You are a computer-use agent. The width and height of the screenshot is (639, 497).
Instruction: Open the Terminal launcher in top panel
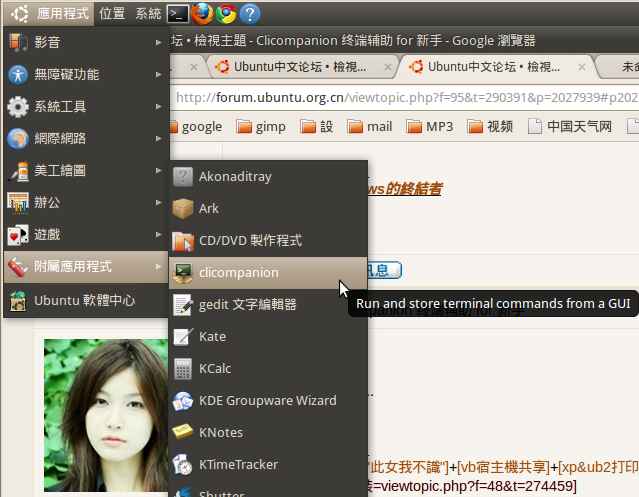[178, 14]
